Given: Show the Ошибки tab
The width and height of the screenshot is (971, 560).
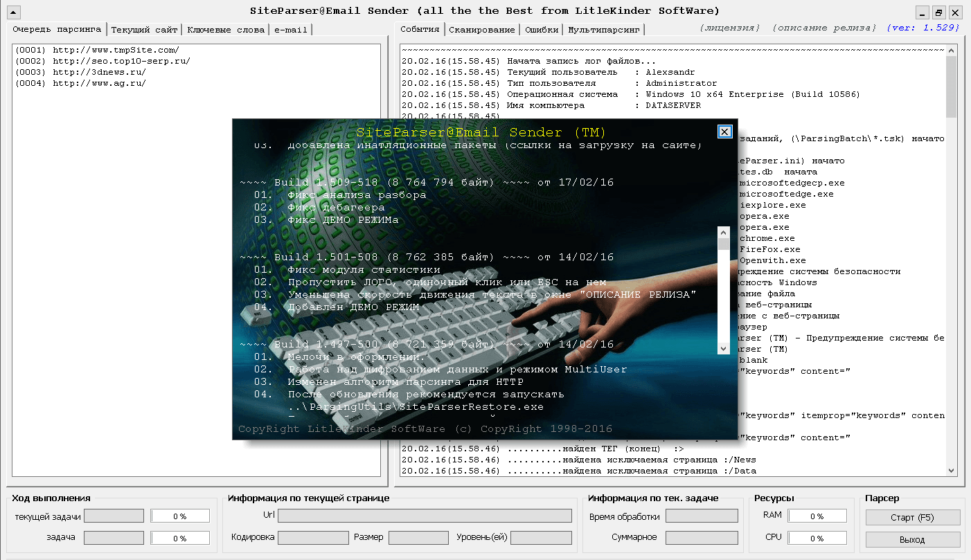Looking at the screenshot, I should pos(542,30).
